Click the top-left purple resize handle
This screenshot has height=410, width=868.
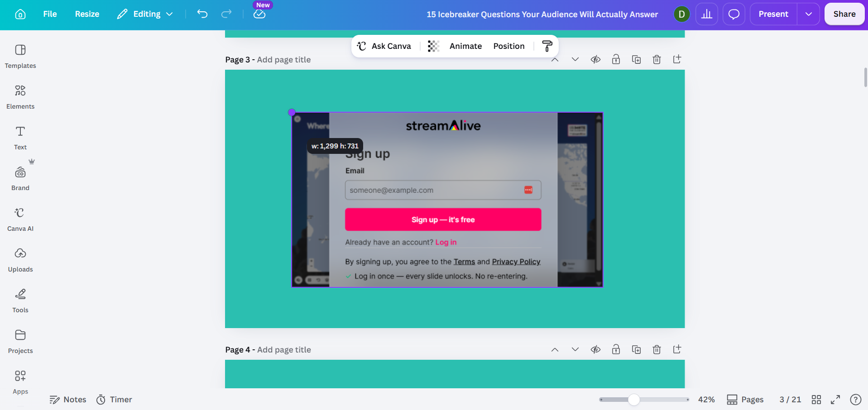click(x=292, y=112)
